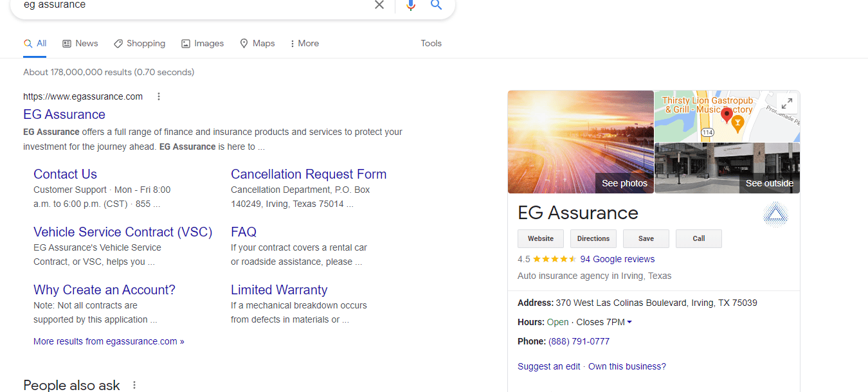This screenshot has width=868, height=392.
Task: Open the Why Create an Account? link
Action: coord(104,290)
